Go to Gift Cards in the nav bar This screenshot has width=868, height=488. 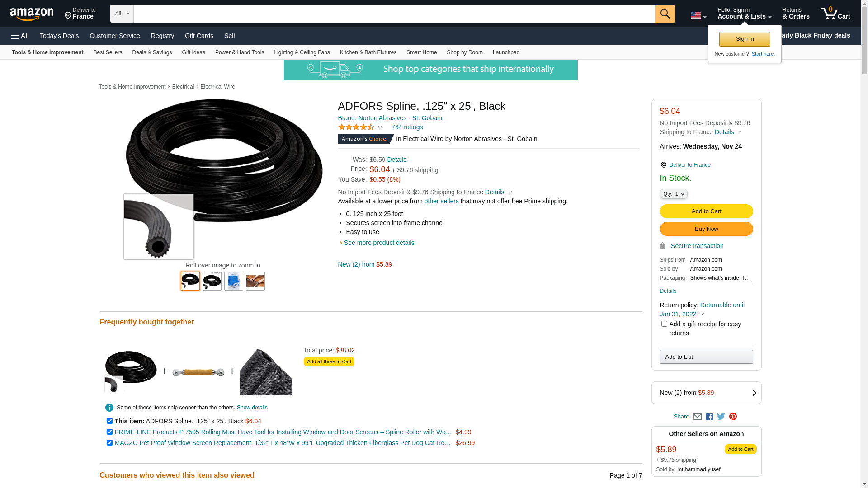point(199,36)
